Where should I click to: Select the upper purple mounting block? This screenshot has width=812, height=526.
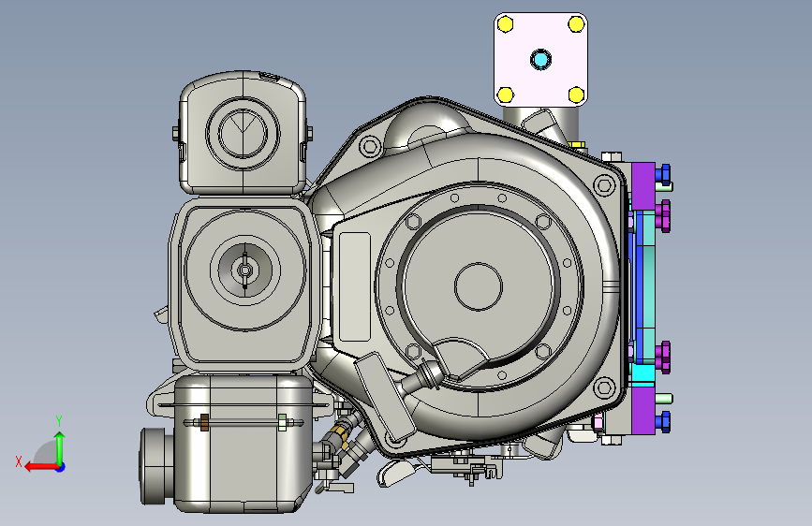click(x=643, y=186)
